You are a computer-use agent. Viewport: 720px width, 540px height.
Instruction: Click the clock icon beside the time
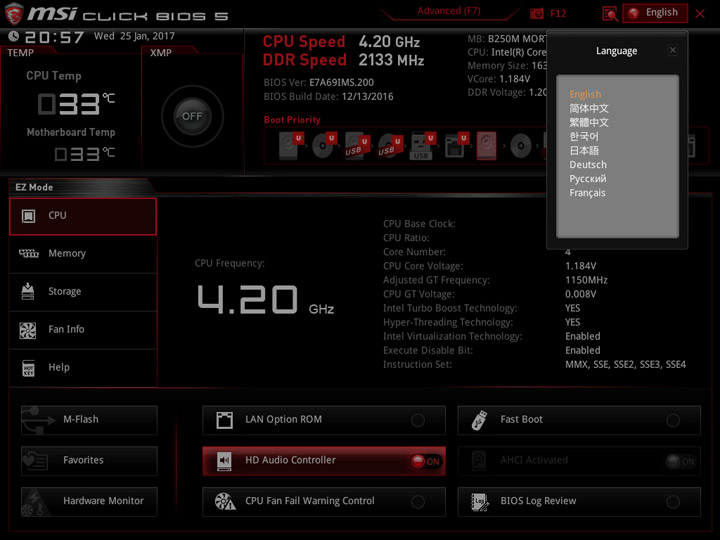coord(14,36)
